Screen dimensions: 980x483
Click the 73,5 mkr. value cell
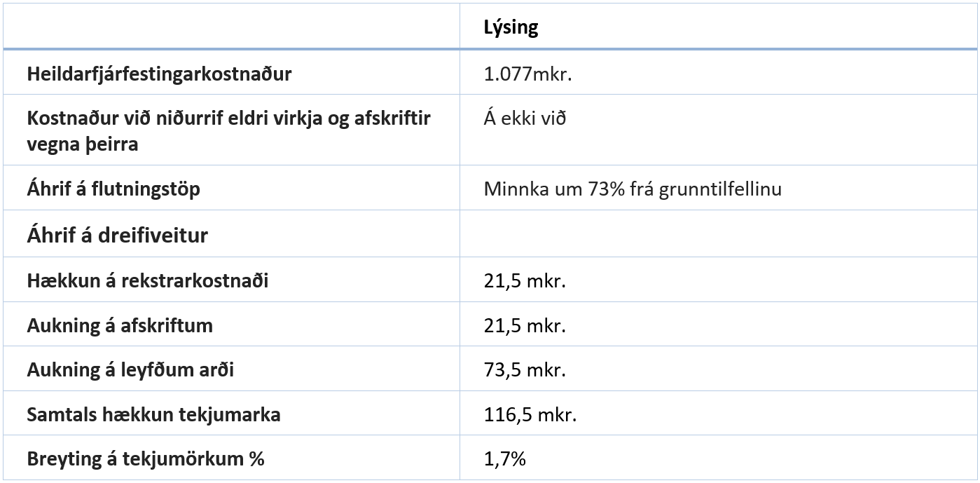click(x=524, y=369)
